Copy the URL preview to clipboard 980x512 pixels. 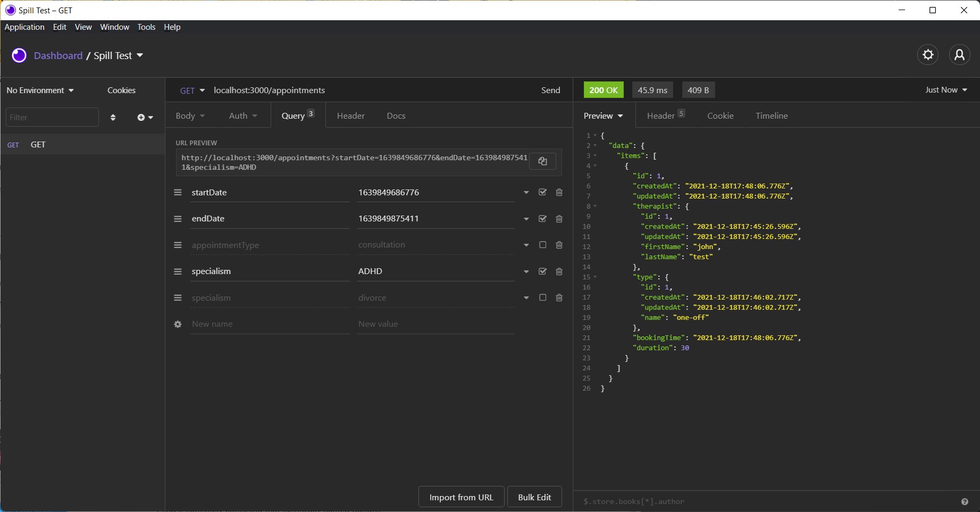pos(542,161)
